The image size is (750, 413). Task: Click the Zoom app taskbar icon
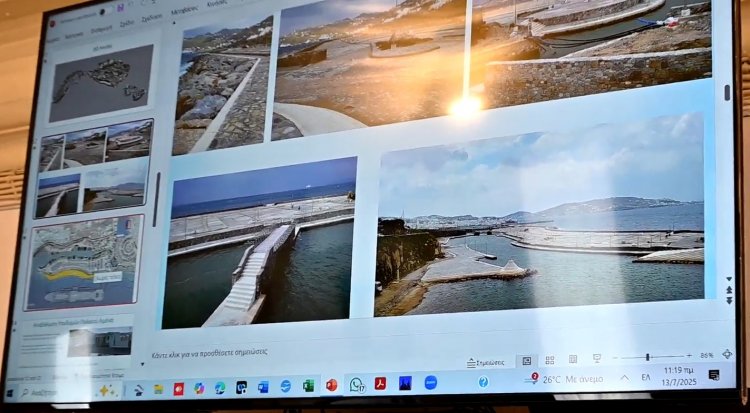430,382
